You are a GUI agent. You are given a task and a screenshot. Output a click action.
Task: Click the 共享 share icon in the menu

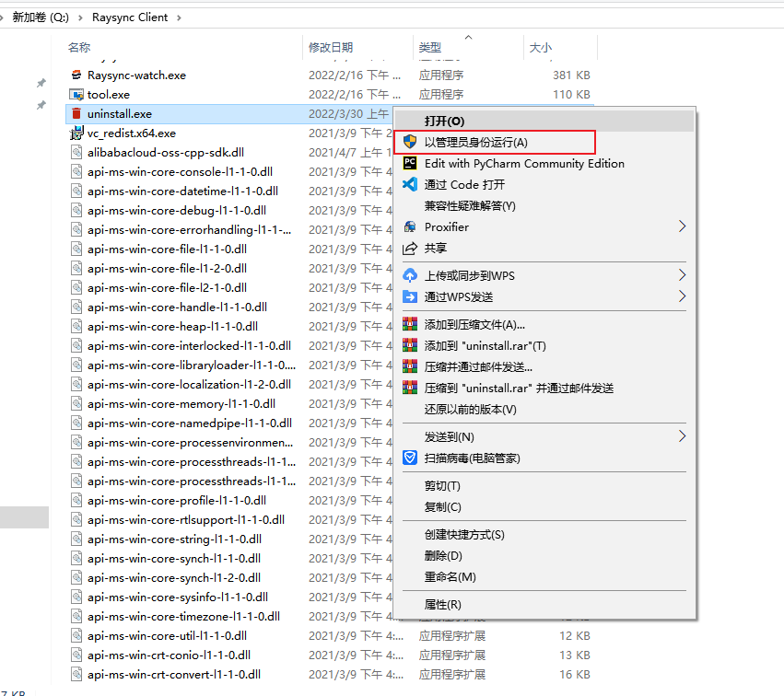(408, 246)
